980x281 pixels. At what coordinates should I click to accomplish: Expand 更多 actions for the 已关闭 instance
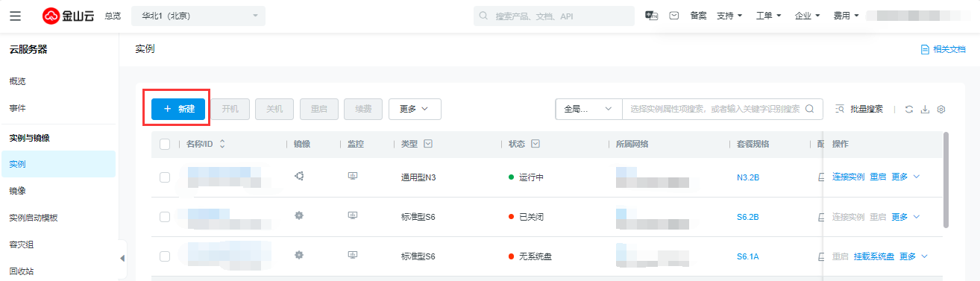(905, 216)
